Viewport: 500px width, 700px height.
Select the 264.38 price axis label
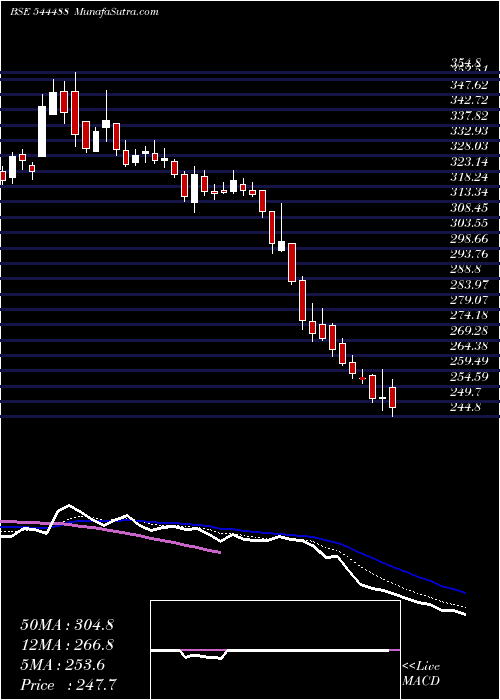469,346
